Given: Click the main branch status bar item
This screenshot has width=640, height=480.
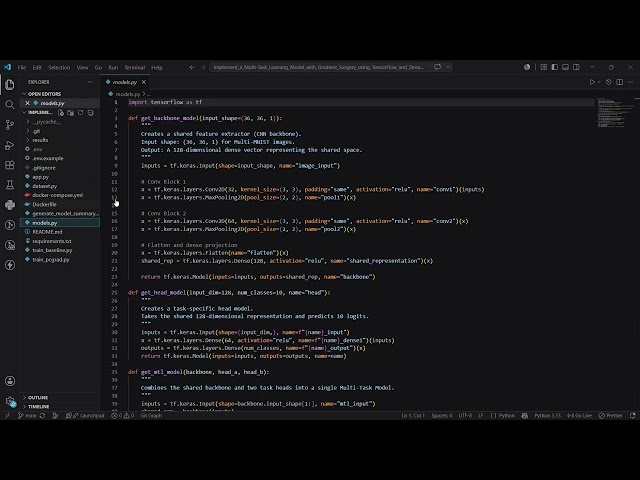Looking at the screenshot, I should click(x=27, y=416).
